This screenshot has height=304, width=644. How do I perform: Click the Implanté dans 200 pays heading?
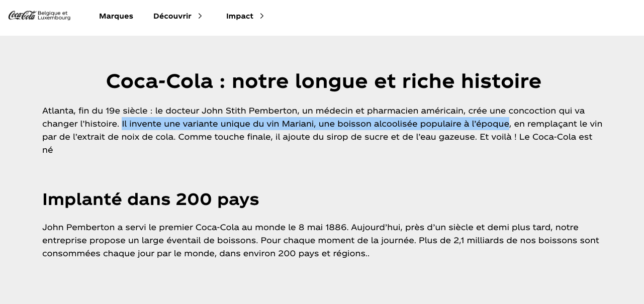pyautogui.click(x=151, y=199)
